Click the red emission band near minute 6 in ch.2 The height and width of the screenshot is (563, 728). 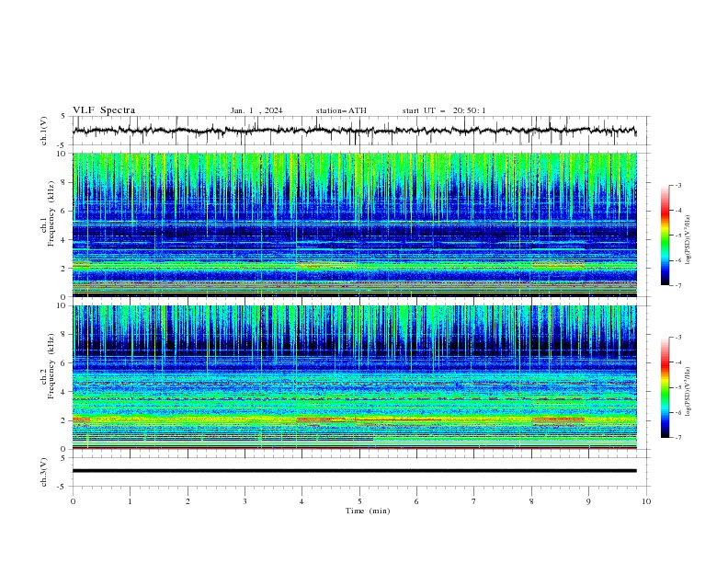point(398,419)
